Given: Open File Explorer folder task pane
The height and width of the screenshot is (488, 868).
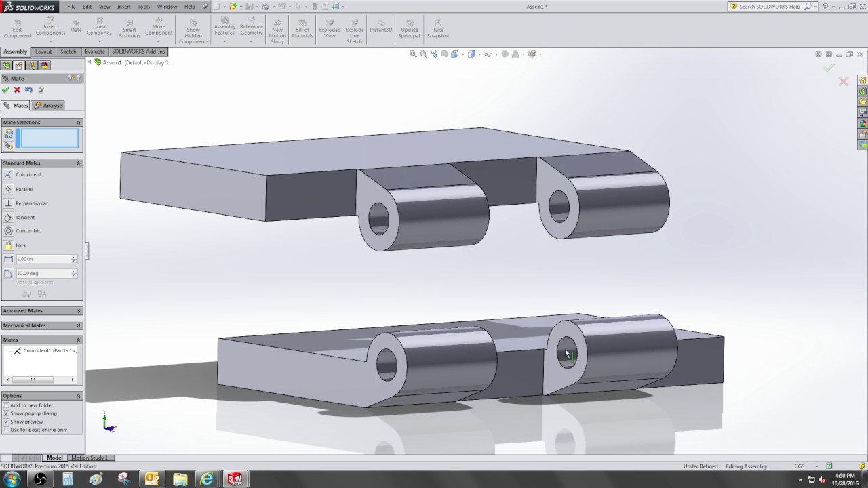Looking at the screenshot, I should (x=863, y=102).
